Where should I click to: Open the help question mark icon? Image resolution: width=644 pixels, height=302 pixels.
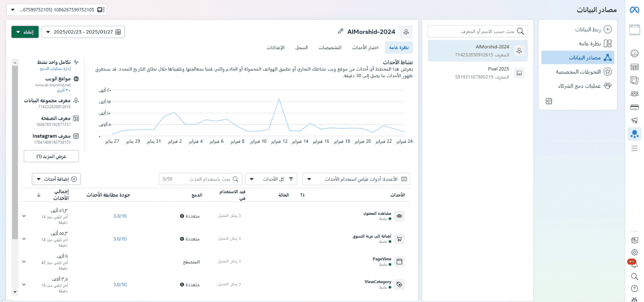pyautogui.click(x=634, y=289)
